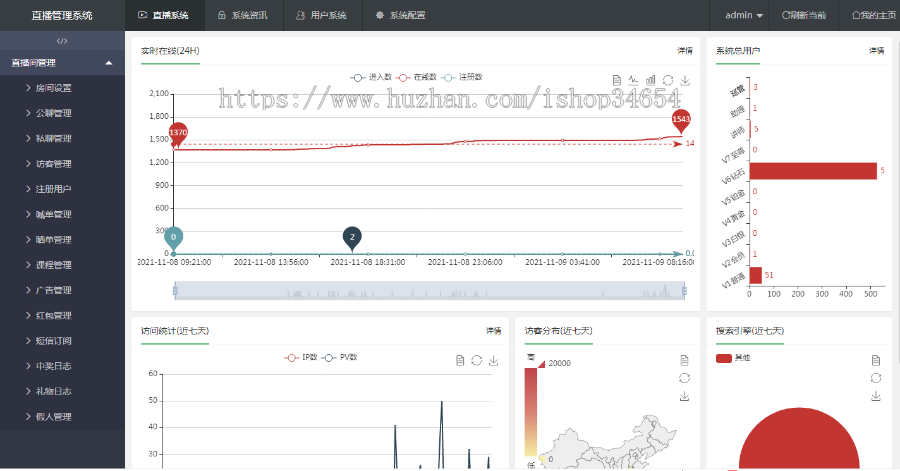Screen dimensions: 900x471
Task: Click the visual map 20000 high handle
Action: coord(541,364)
